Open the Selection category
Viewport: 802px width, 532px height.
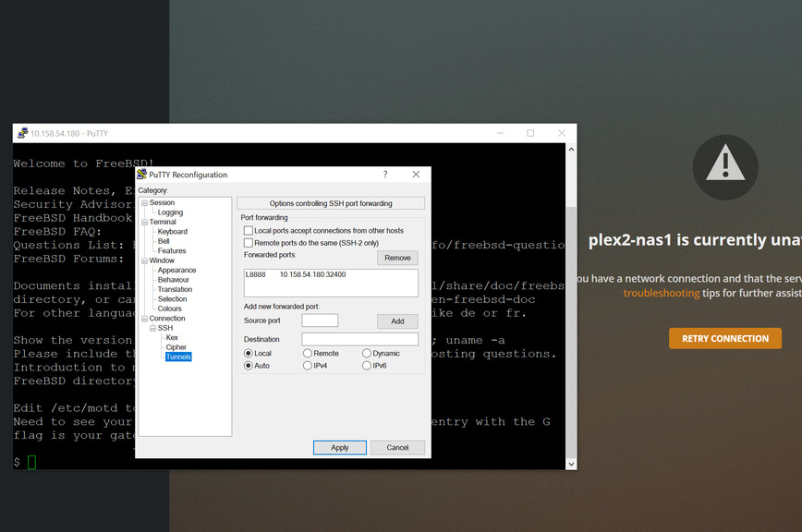point(173,299)
